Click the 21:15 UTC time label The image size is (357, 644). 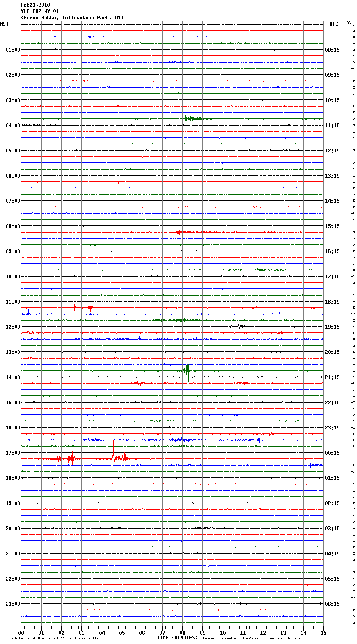pyautogui.click(x=332, y=377)
